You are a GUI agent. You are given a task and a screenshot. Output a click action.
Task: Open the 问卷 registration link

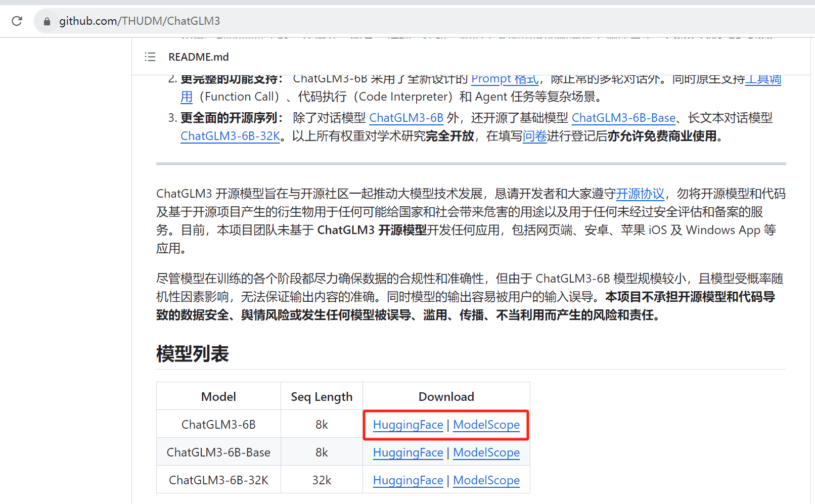click(535, 136)
